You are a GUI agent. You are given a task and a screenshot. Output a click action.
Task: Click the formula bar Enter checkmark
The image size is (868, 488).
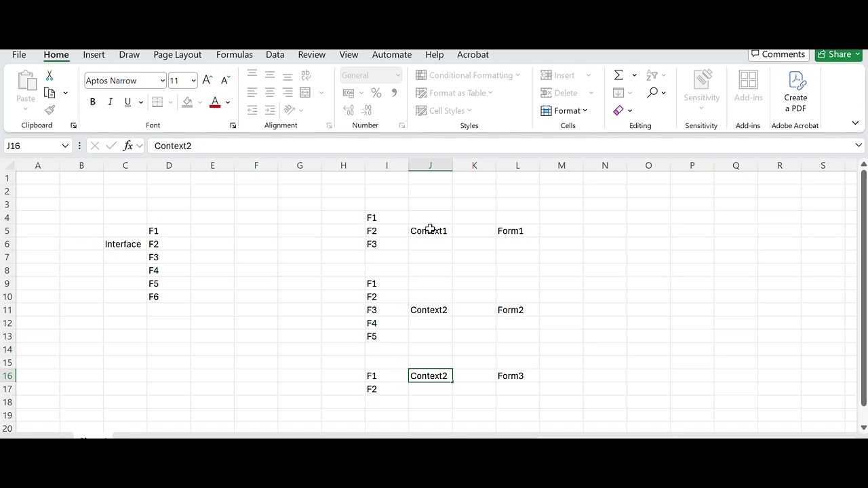coord(111,146)
